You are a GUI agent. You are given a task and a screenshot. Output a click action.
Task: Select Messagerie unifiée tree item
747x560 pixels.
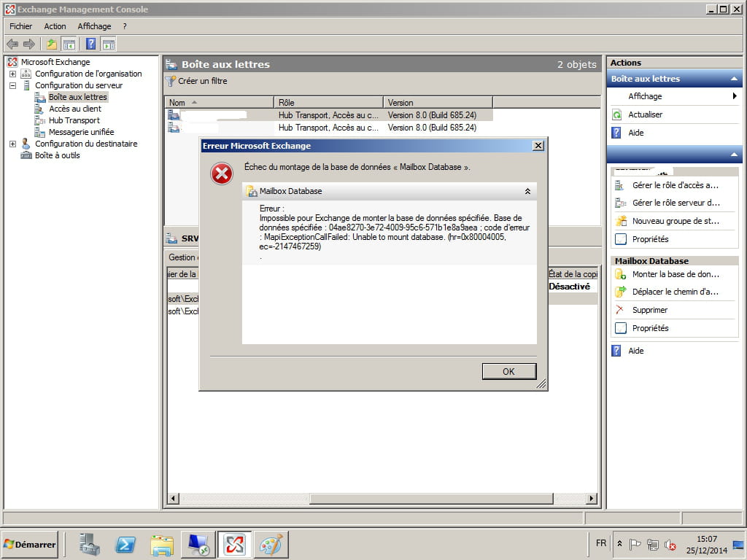(x=81, y=132)
